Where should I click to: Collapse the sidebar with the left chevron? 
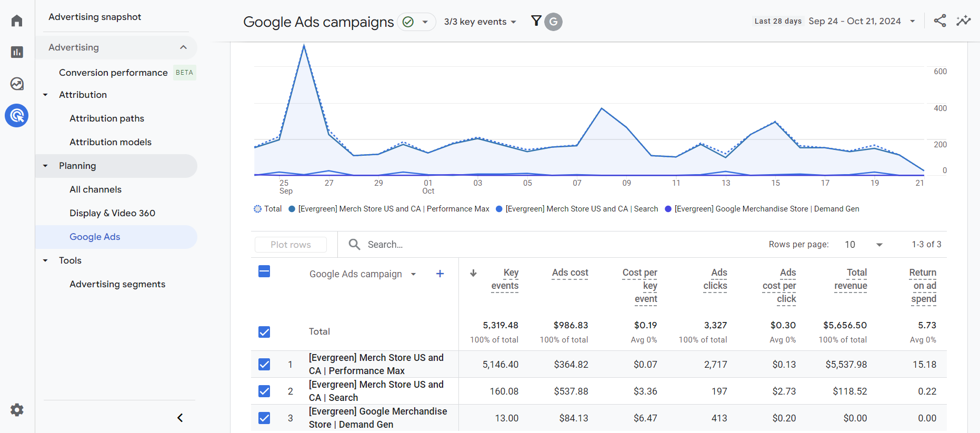(180, 418)
